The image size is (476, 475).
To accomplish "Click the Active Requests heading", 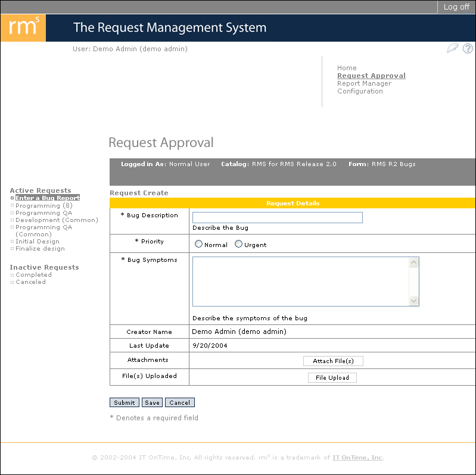I will [41, 190].
